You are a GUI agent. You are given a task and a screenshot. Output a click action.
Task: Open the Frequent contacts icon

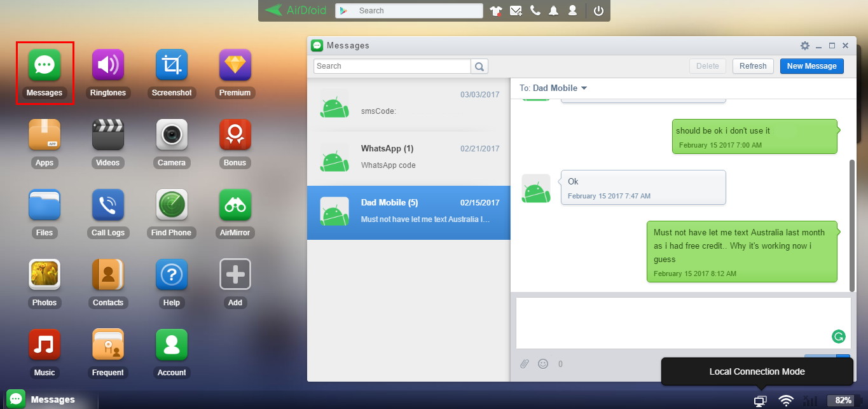coord(108,345)
